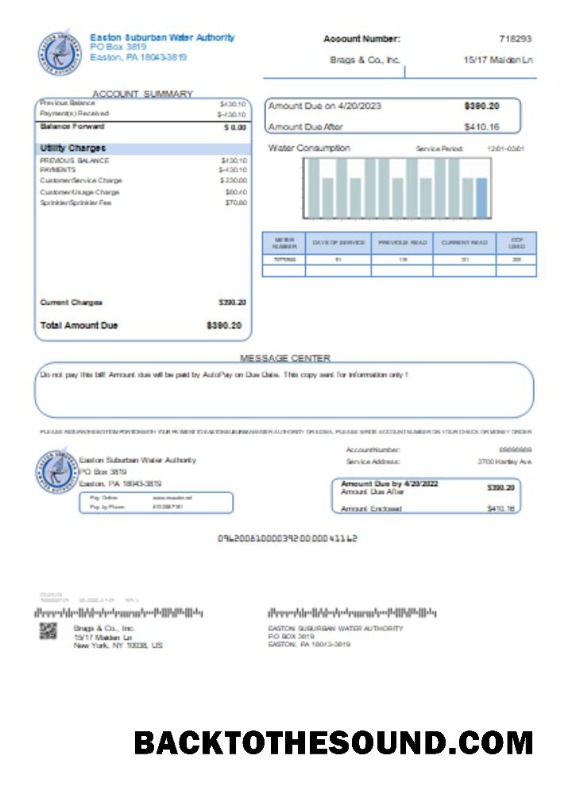Select 'PO BOX 3819' in the bottom right address
This screenshot has height=794, width=572.
click(291, 637)
